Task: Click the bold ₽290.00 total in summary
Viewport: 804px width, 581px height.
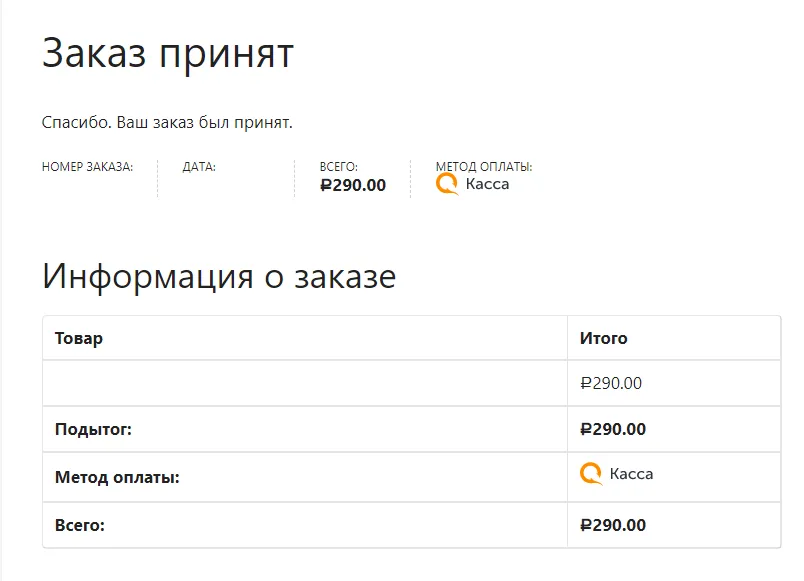Action: pos(353,185)
